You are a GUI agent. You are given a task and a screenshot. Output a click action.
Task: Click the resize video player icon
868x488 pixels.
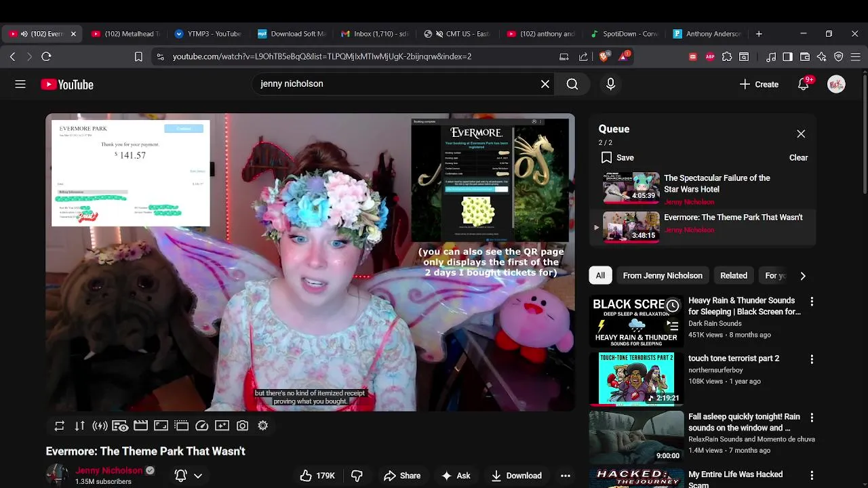[x=161, y=426]
